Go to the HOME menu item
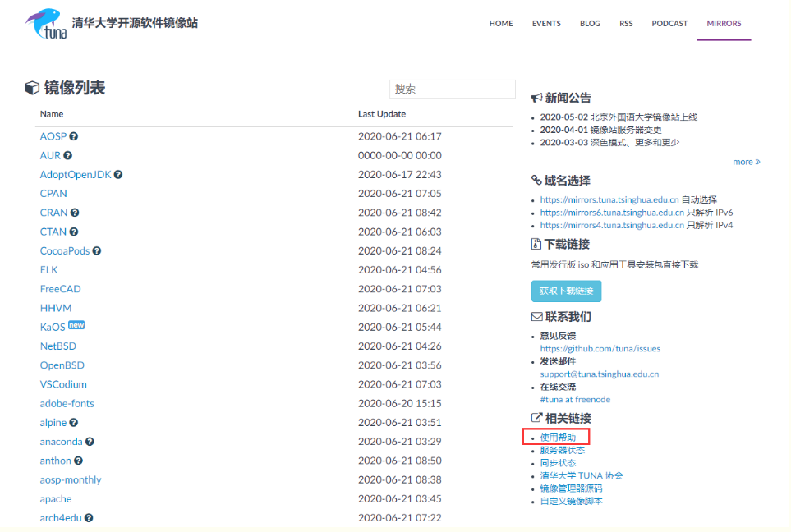 click(501, 23)
